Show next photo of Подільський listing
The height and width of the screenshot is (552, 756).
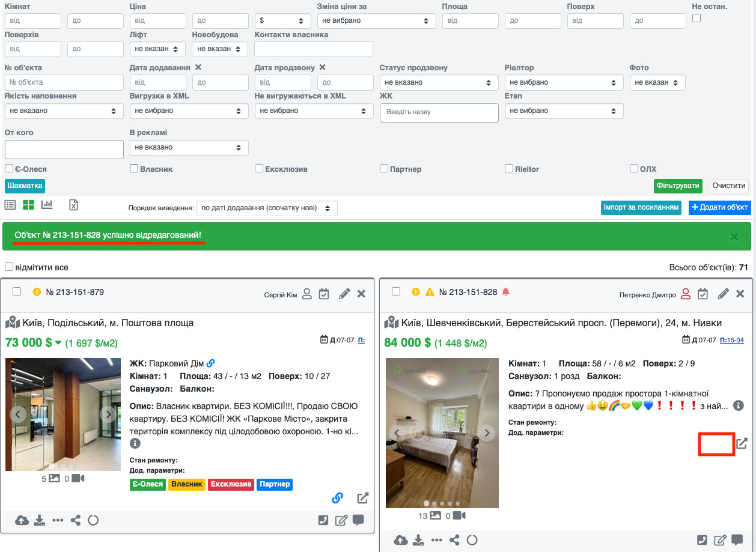point(108,414)
